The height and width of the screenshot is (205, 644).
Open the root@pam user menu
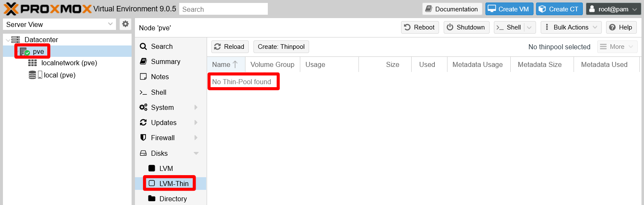click(x=613, y=9)
